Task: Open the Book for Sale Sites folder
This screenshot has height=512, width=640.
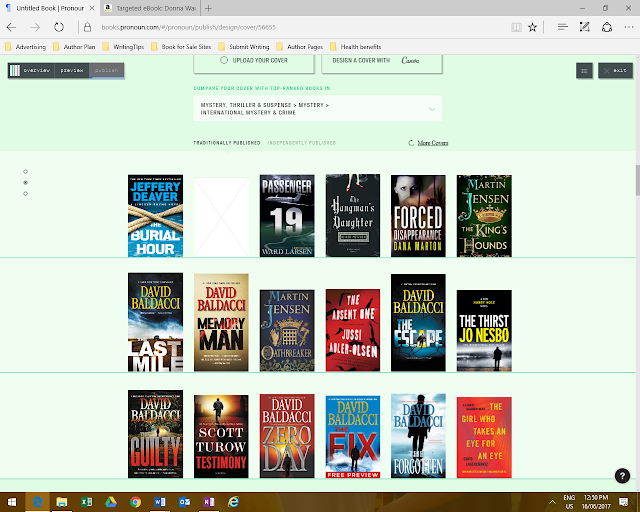Action: tap(181, 47)
